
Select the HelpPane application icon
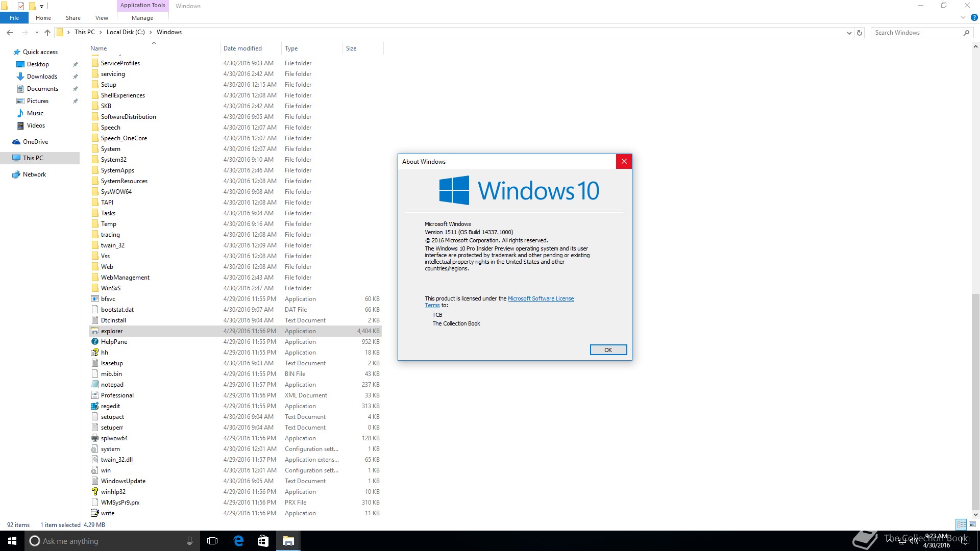[x=95, y=342]
